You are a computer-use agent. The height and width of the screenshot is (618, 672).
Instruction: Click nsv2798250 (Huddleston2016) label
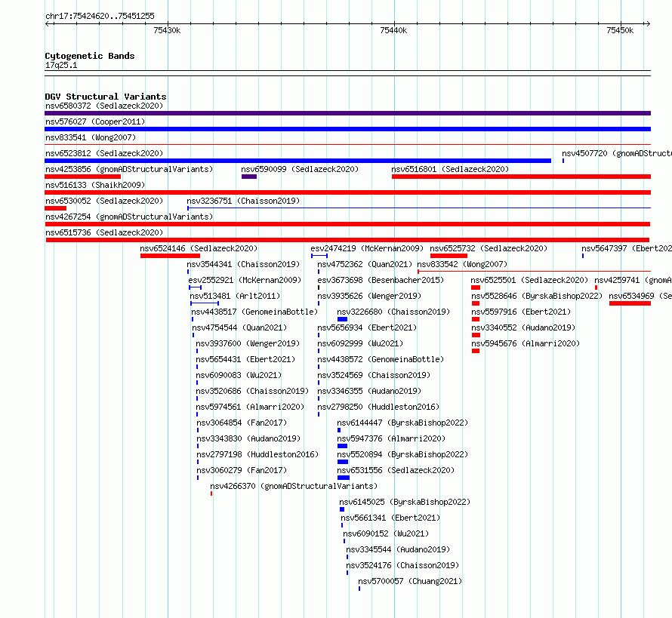378,407
